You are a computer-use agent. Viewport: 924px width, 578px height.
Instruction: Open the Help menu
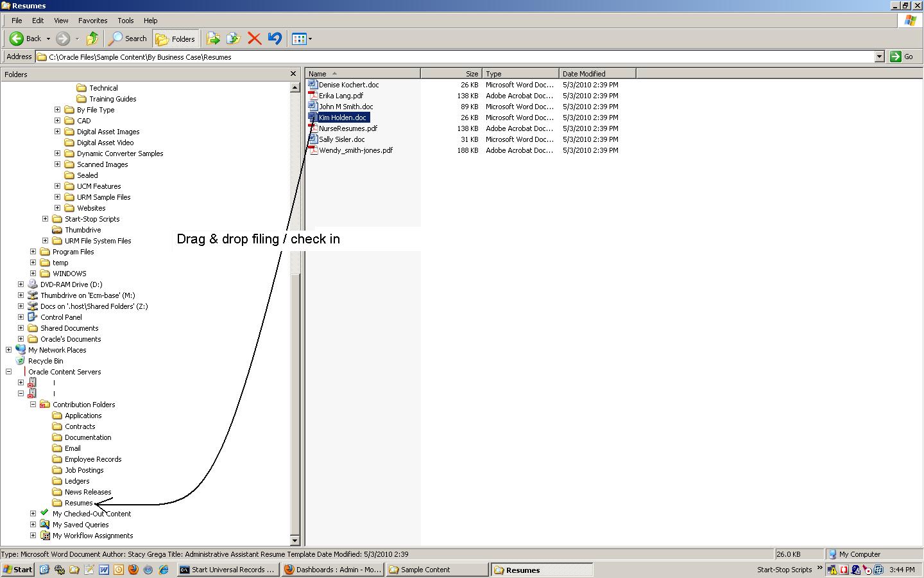point(151,21)
